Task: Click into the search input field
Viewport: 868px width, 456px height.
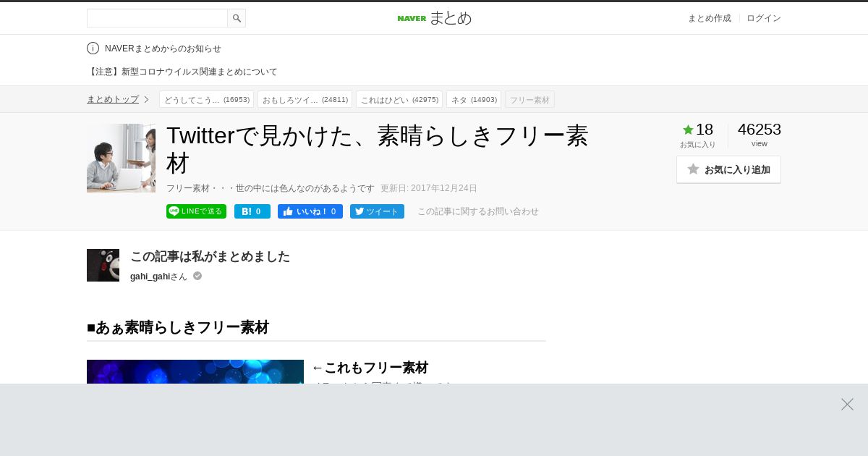Action: [x=157, y=18]
